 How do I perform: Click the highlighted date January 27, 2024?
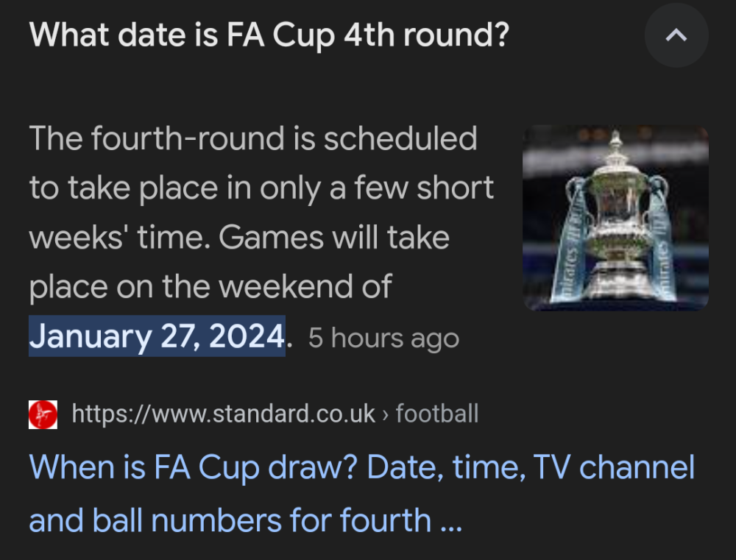pos(157,337)
